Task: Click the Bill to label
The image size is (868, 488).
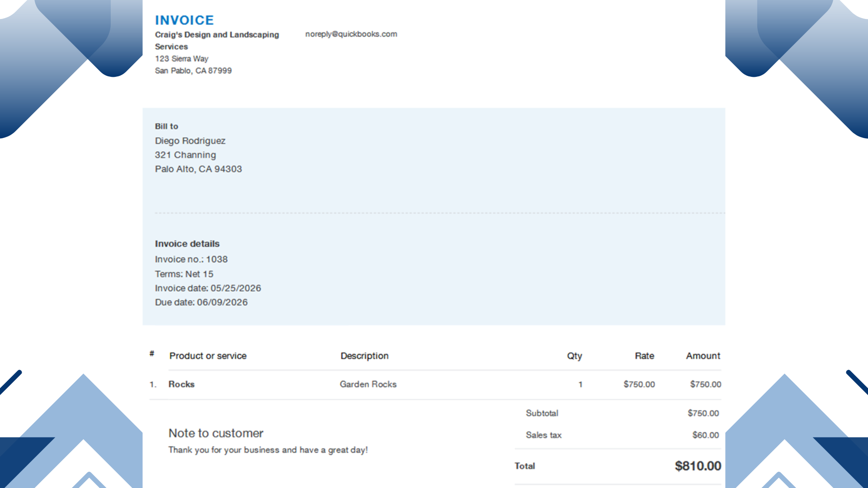Action: point(167,127)
